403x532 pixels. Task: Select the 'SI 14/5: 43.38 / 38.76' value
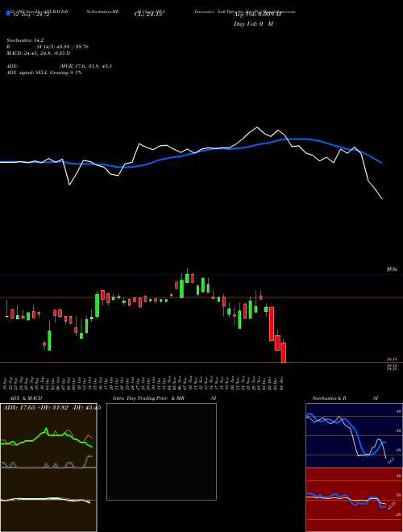(63, 47)
